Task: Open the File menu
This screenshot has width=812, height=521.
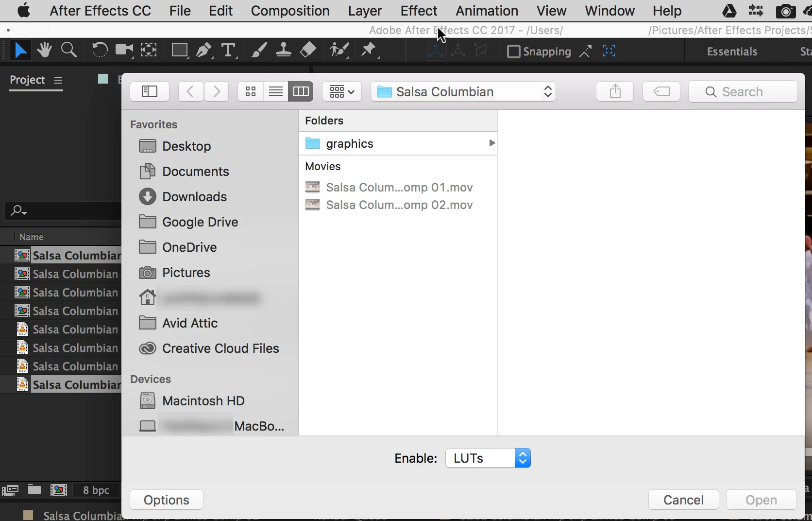Action: (180, 11)
